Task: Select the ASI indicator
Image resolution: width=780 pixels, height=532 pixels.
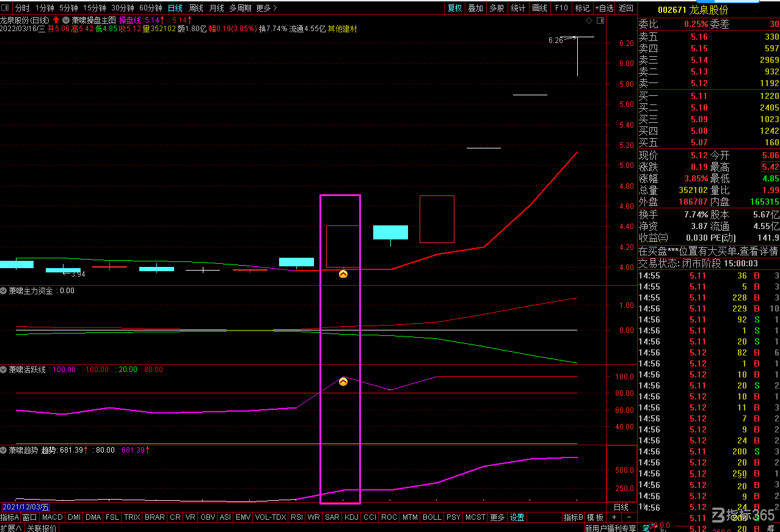Action: (x=225, y=517)
